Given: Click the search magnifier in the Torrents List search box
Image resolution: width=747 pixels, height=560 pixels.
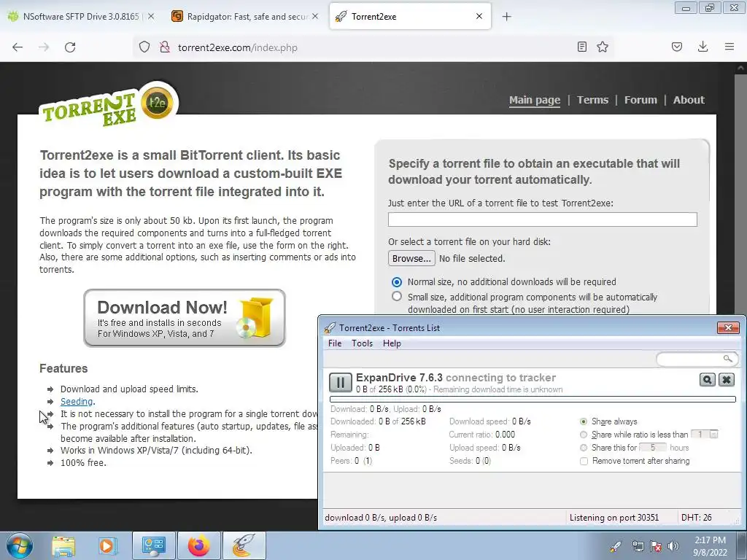Looking at the screenshot, I should tap(727, 359).
